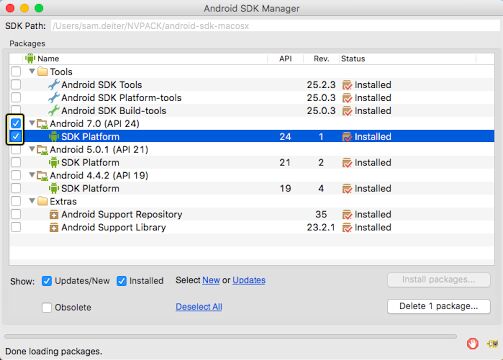The width and height of the screenshot is (503, 360).
Task: Click the SDK Platform API 24 android icon
Action: coord(54,137)
